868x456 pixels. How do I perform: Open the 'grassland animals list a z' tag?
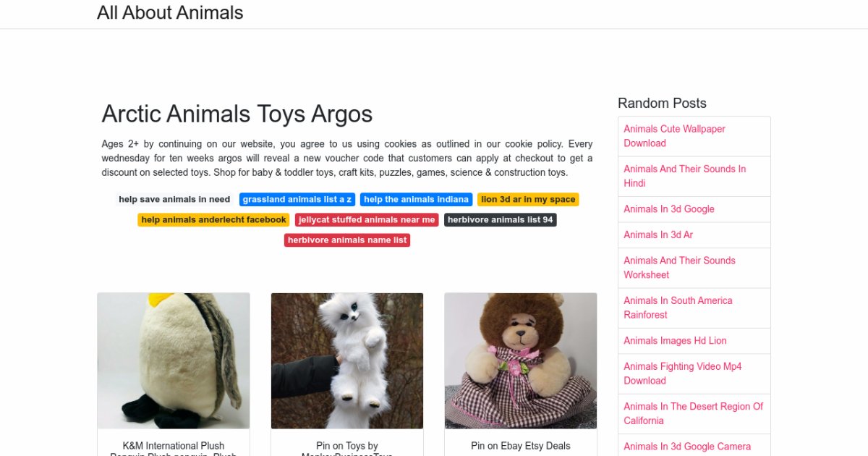coord(297,200)
